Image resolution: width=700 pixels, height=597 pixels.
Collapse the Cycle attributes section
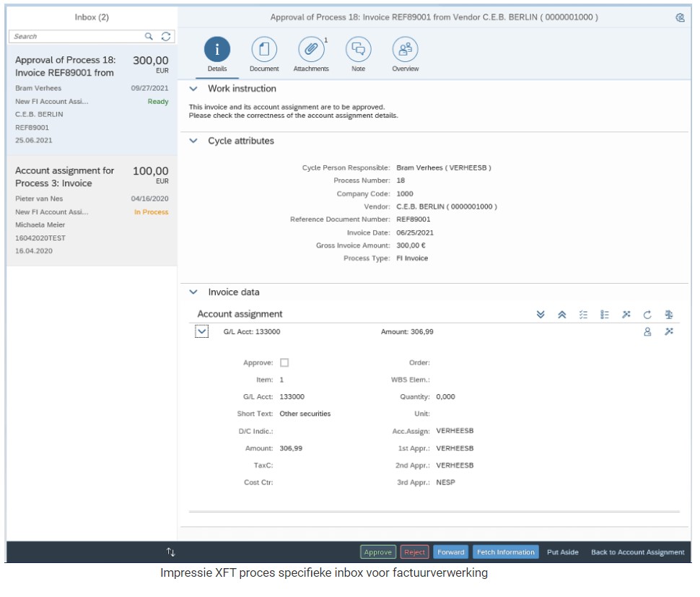[193, 141]
